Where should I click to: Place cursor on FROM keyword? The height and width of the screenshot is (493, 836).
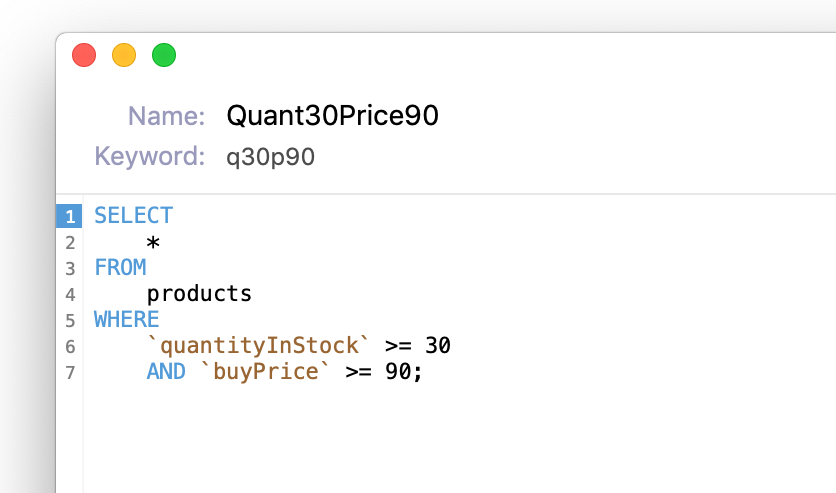(120, 267)
